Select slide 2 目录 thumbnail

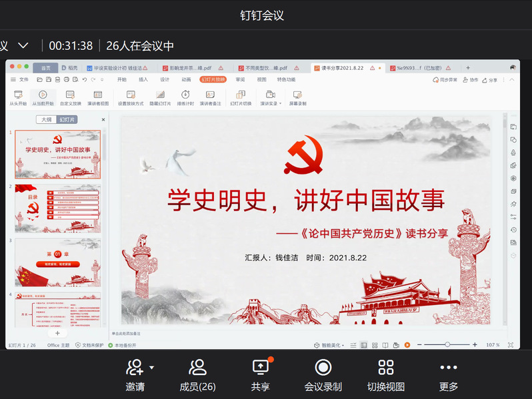click(58, 208)
